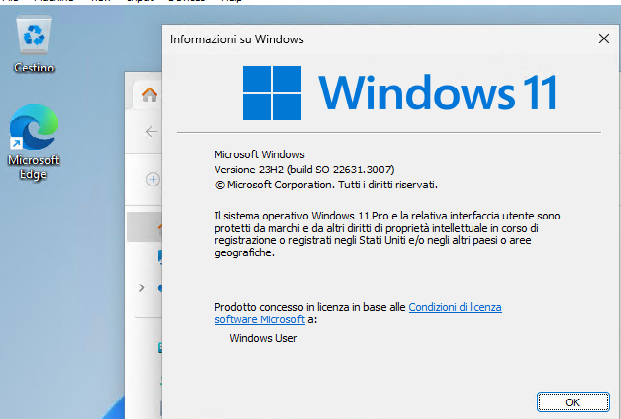Click the Windows User licensee name

tap(263, 338)
